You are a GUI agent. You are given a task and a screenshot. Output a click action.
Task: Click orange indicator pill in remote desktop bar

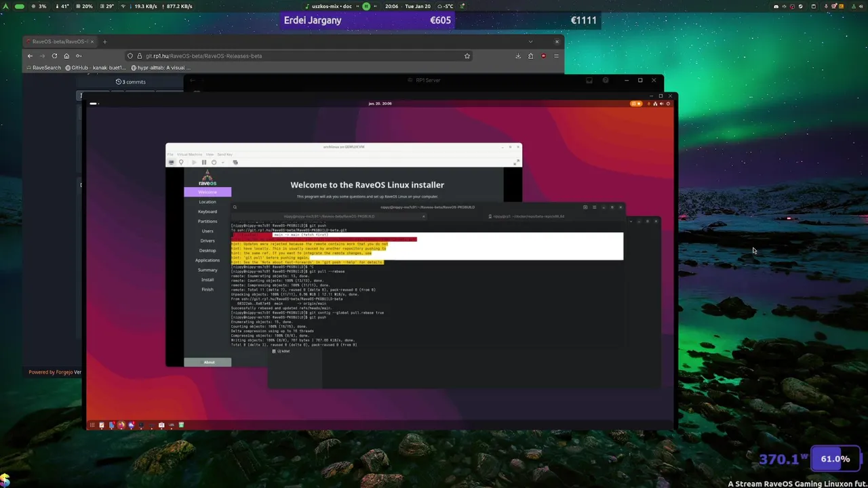(636, 104)
